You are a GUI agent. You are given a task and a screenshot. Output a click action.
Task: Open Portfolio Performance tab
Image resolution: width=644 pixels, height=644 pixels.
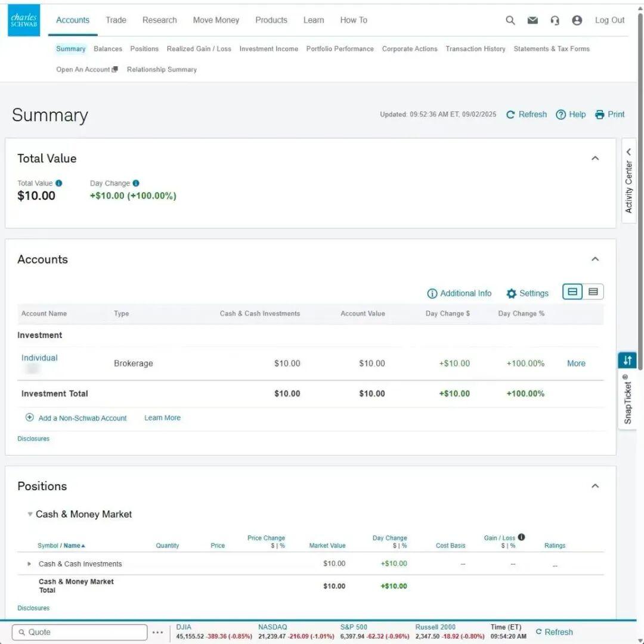(340, 49)
